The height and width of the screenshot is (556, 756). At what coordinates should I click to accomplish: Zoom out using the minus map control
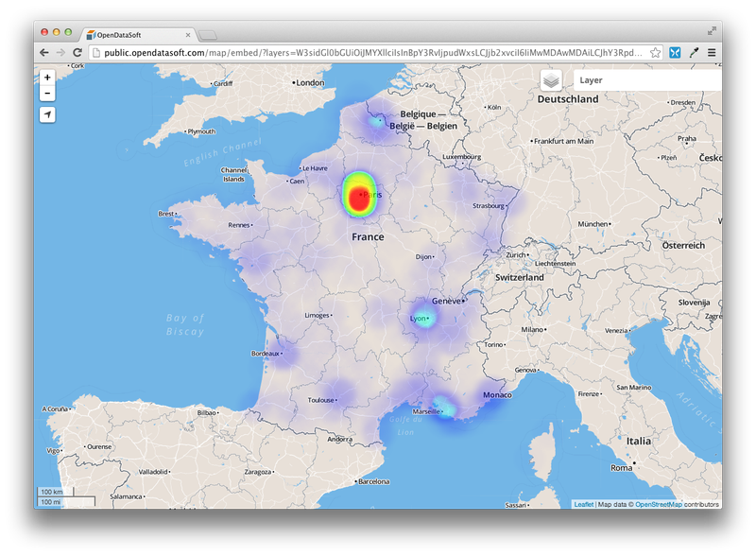click(x=48, y=95)
